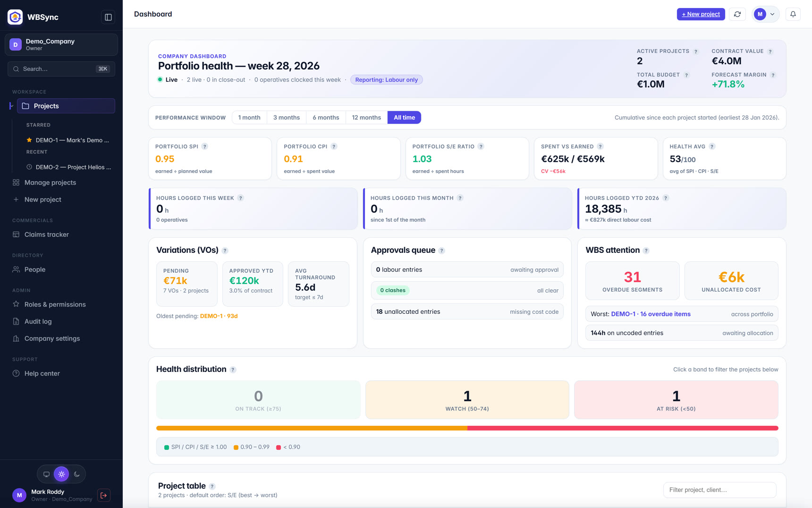The image size is (812, 508).
Task: Switch to system theme mode
Action: [46, 474]
